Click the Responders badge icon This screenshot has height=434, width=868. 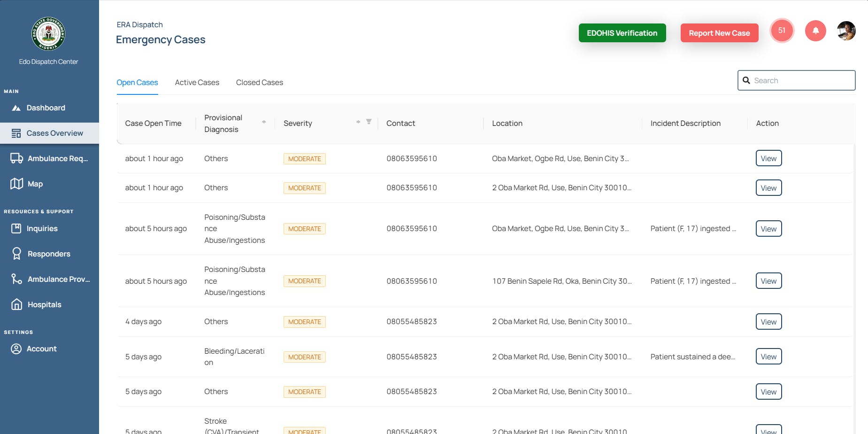(17, 254)
